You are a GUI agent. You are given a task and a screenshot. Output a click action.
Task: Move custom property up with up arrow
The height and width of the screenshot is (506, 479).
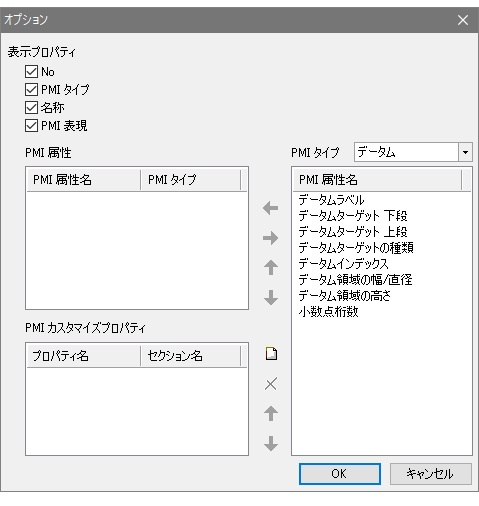[x=271, y=414]
